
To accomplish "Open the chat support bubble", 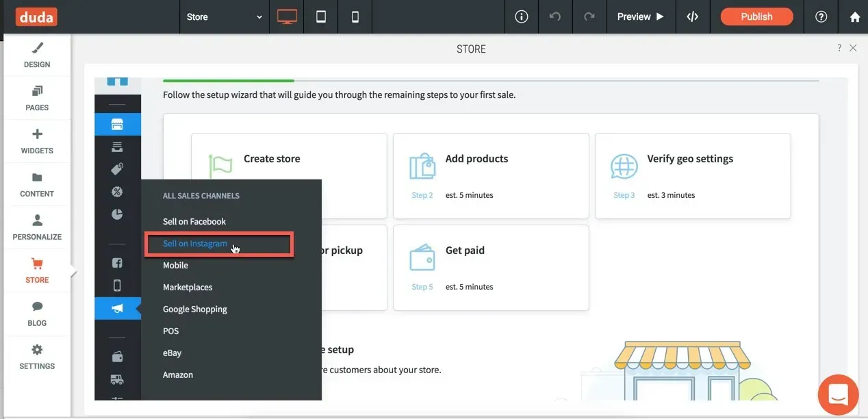I will coord(838,395).
